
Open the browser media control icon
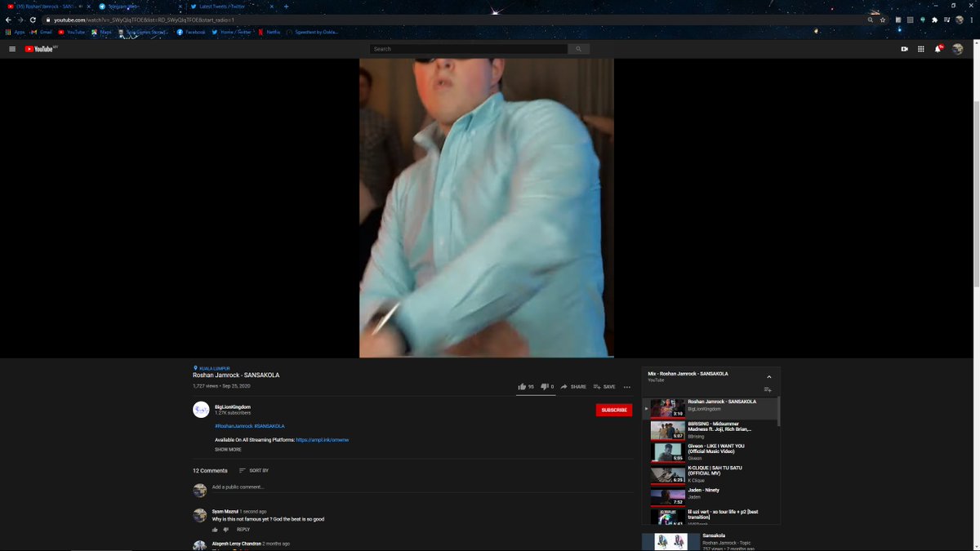click(x=947, y=20)
